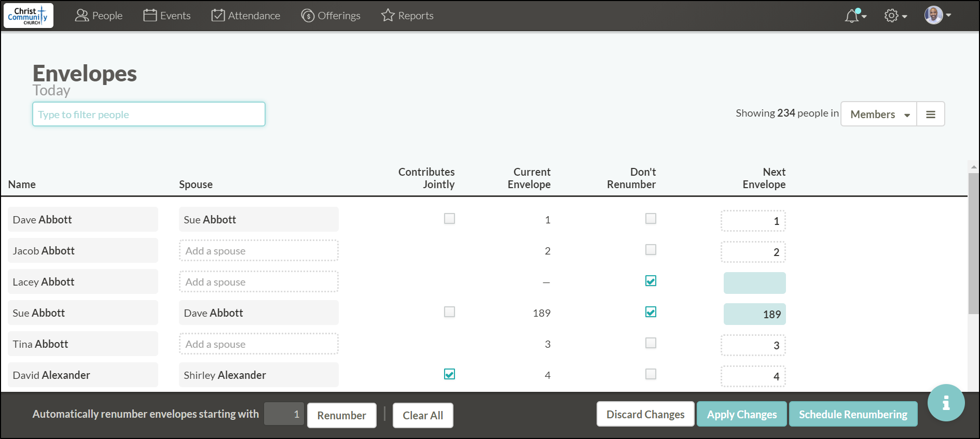980x439 pixels.
Task: Click the filter people search field
Action: point(149,114)
